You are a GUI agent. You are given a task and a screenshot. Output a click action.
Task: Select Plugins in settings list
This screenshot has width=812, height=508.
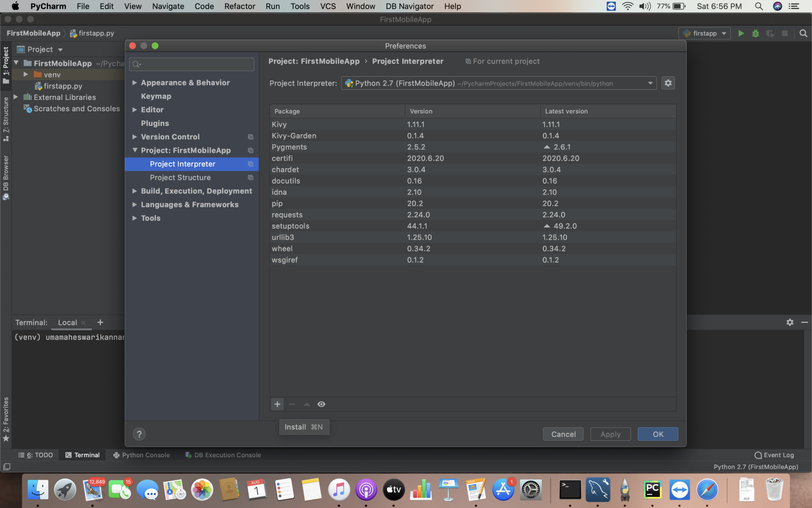click(x=155, y=123)
